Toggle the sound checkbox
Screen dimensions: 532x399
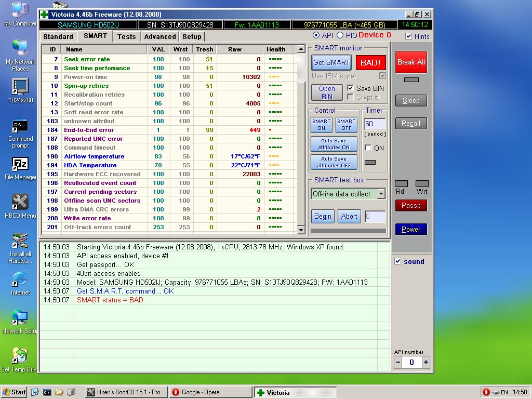(397, 261)
